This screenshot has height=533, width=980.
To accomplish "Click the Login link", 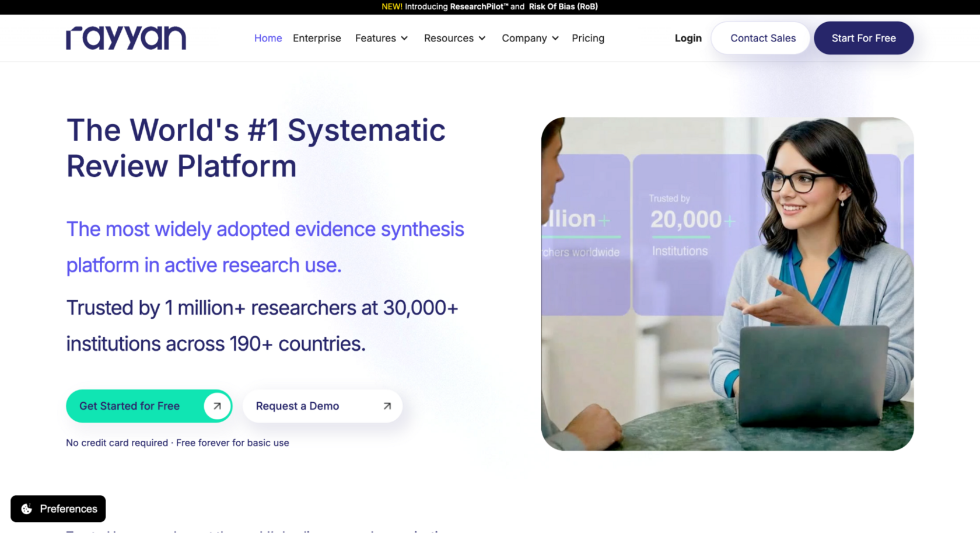I will coord(688,38).
